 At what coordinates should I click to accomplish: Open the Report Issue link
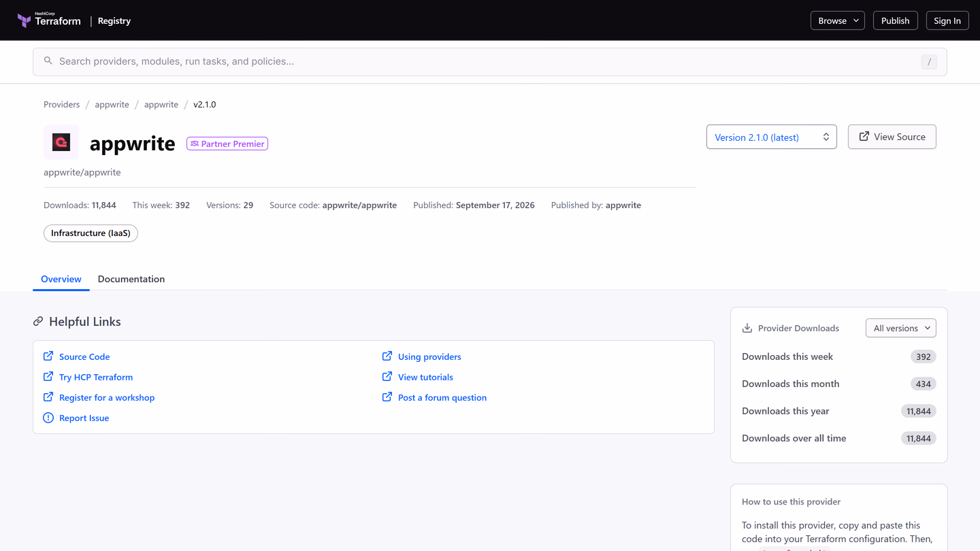point(84,418)
